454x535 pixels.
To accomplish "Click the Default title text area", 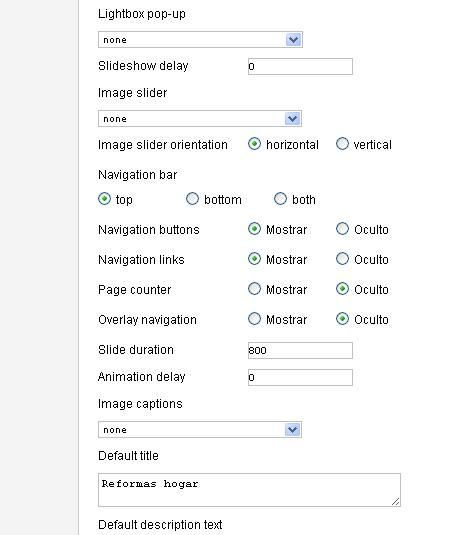I will pyautogui.click(x=249, y=490).
